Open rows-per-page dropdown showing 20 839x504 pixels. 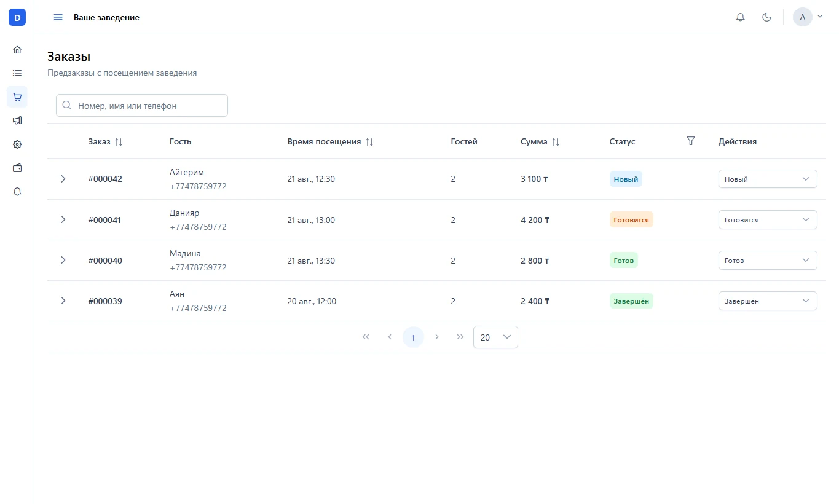click(x=495, y=337)
